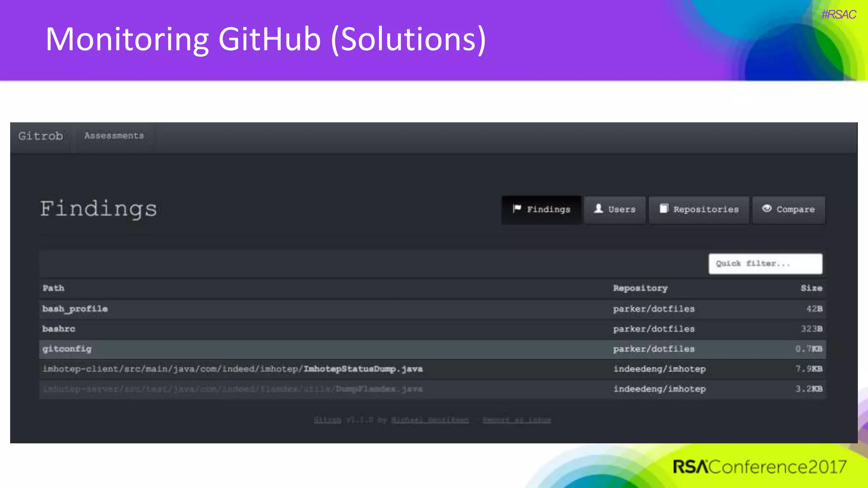Open the bashrc finding
This screenshot has width=868, height=488.
pyautogui.click(x=59, y=329)
